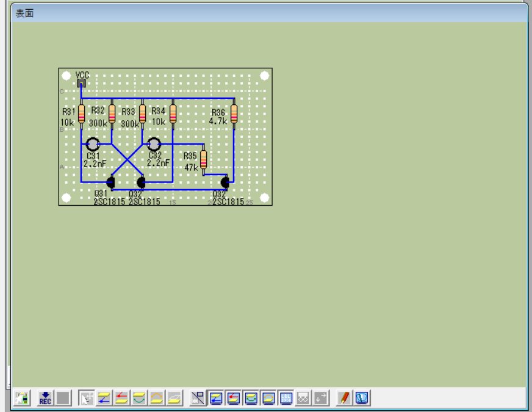This screenshot has height=412, width=532.
Task: Click the VCC terminal pad
Action: click(81, 84)
